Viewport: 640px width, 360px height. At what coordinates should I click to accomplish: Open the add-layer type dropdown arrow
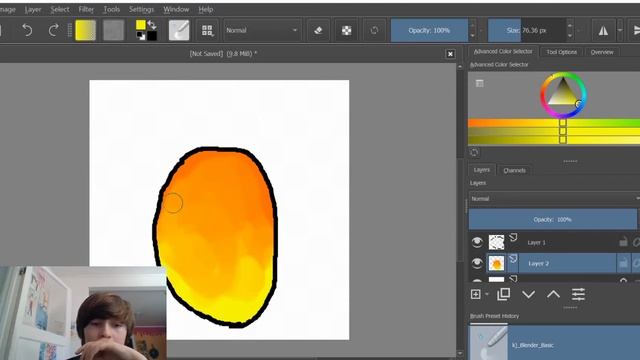click(x=487, y=295)
